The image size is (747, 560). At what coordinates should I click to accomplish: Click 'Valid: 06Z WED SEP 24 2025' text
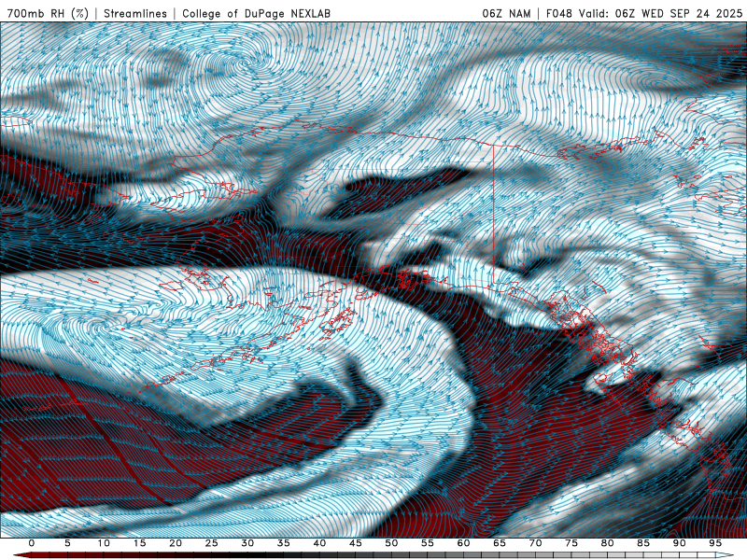click(x=660, y=13)
